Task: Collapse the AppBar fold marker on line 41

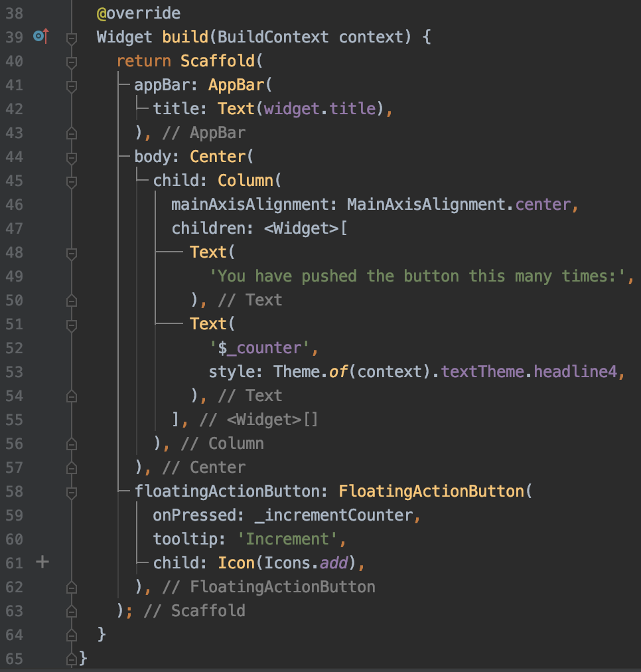Action: click(x=72, y=86)
